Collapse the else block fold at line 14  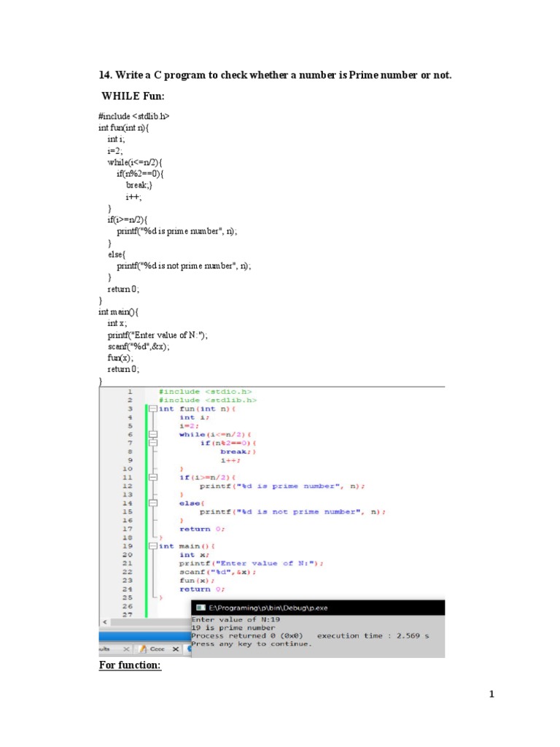(x=153, y=503)
